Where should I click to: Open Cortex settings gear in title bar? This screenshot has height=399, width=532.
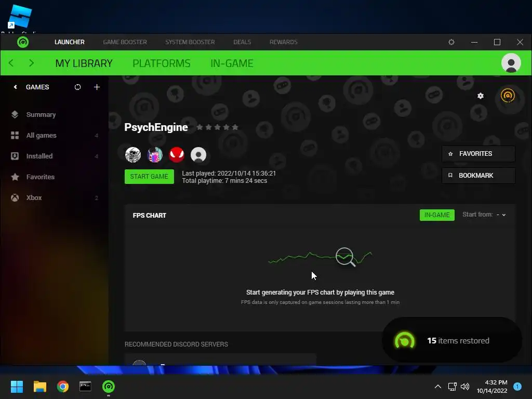tap(451, 42)
